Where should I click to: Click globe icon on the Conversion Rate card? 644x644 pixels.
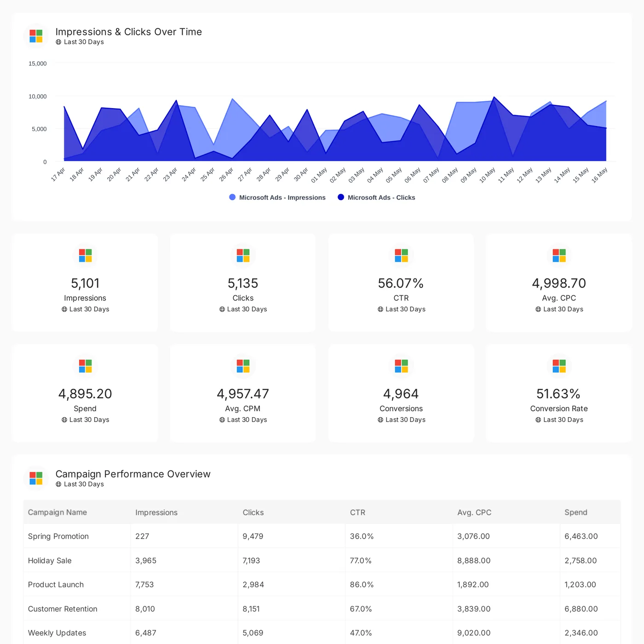(x=538, y=420)
